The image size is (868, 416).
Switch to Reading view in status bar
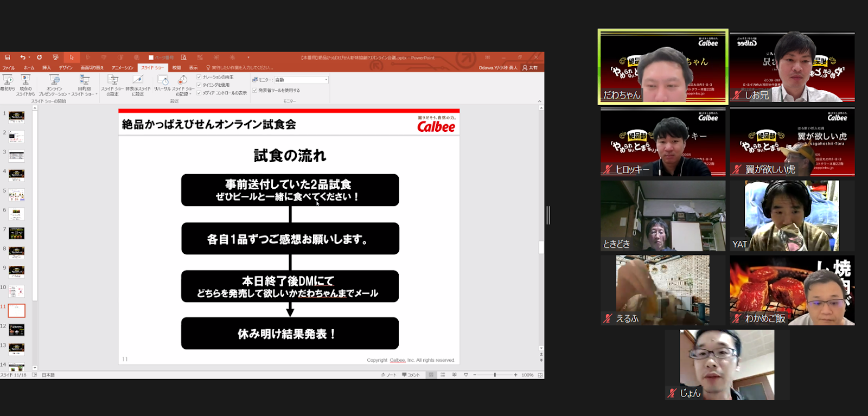[x=454, y=375]
